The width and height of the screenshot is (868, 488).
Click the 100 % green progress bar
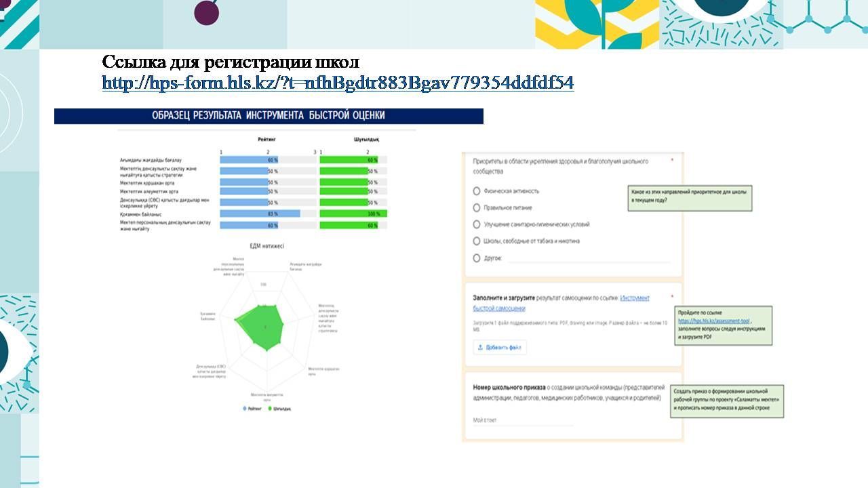[x=353, y=213]
